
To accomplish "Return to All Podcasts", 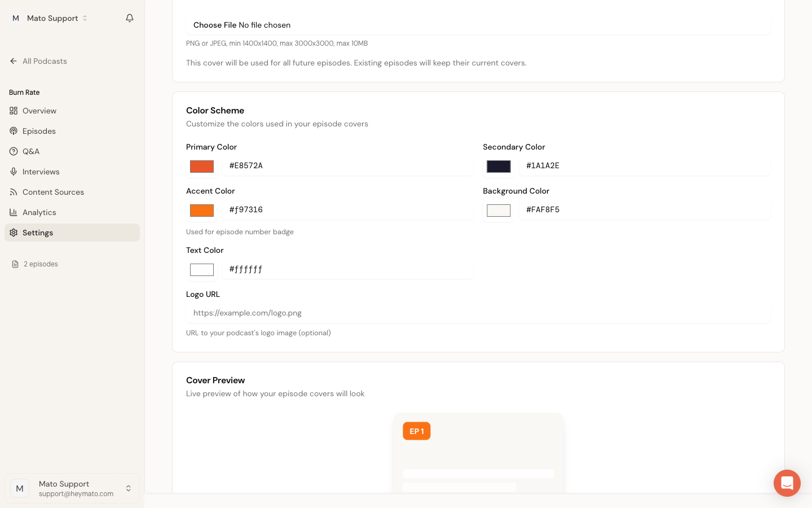I will (45, 61).
